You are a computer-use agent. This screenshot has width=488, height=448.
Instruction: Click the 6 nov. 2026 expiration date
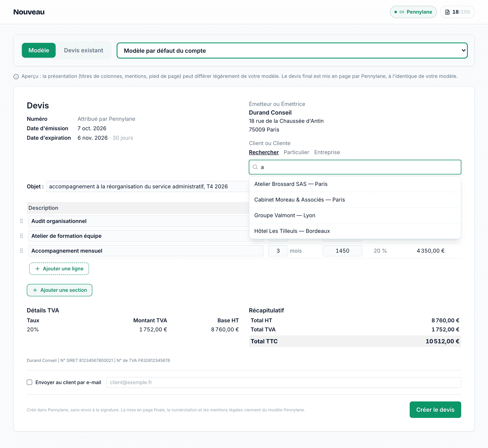tap(92, 138)
